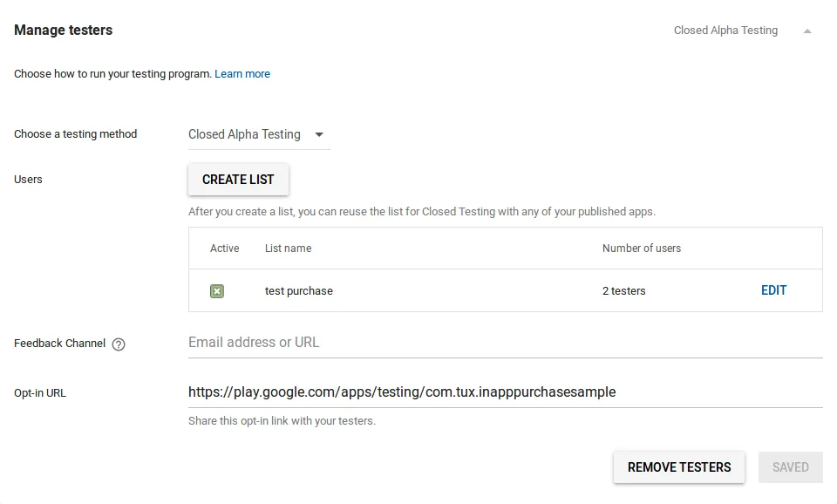
Task: Click the Active column header
Action: (224, 249)
